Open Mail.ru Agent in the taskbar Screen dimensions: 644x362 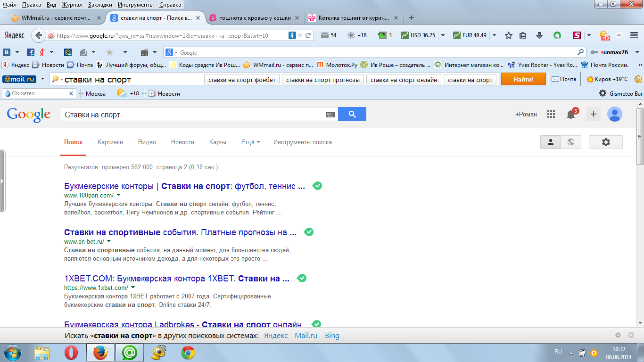130,353
